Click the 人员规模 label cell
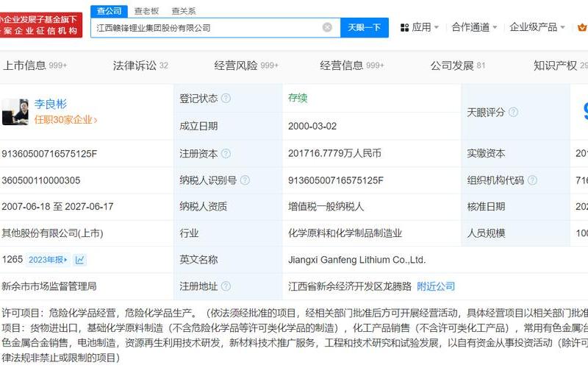The height and width of the screenshot is (368, 588). tap(516, 233)
